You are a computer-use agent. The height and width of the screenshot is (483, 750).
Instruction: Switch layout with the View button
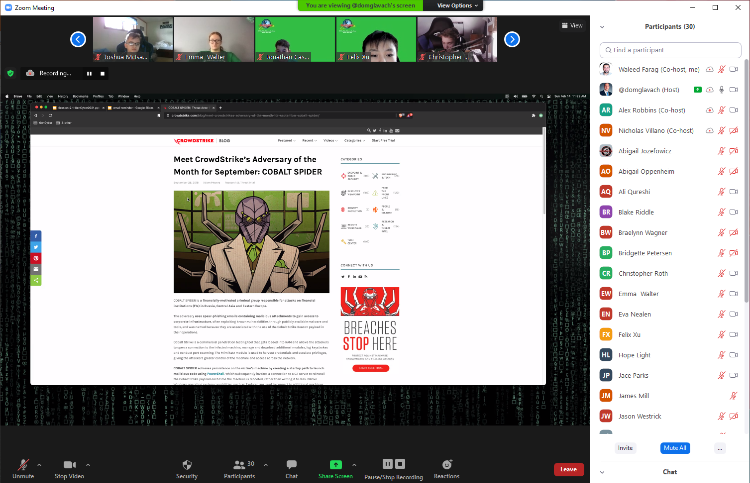point(572,25)
